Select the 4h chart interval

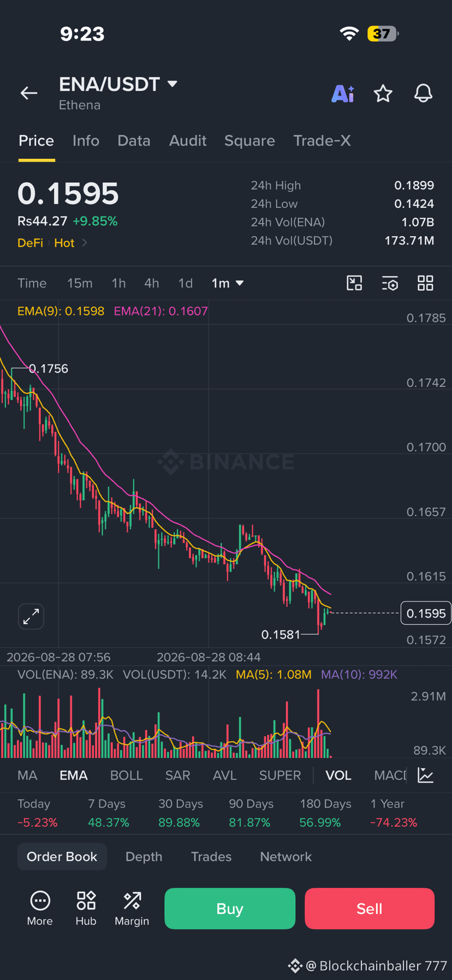152,283
